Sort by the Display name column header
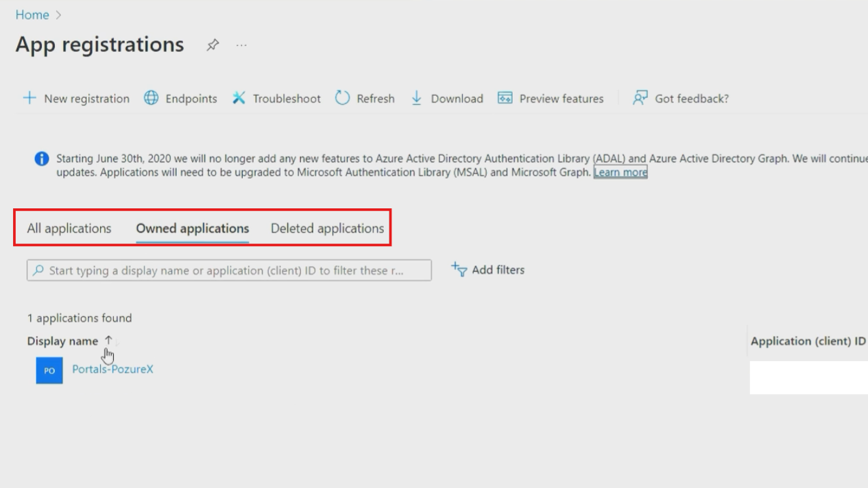The image size is (868, 488). [62, 341]
